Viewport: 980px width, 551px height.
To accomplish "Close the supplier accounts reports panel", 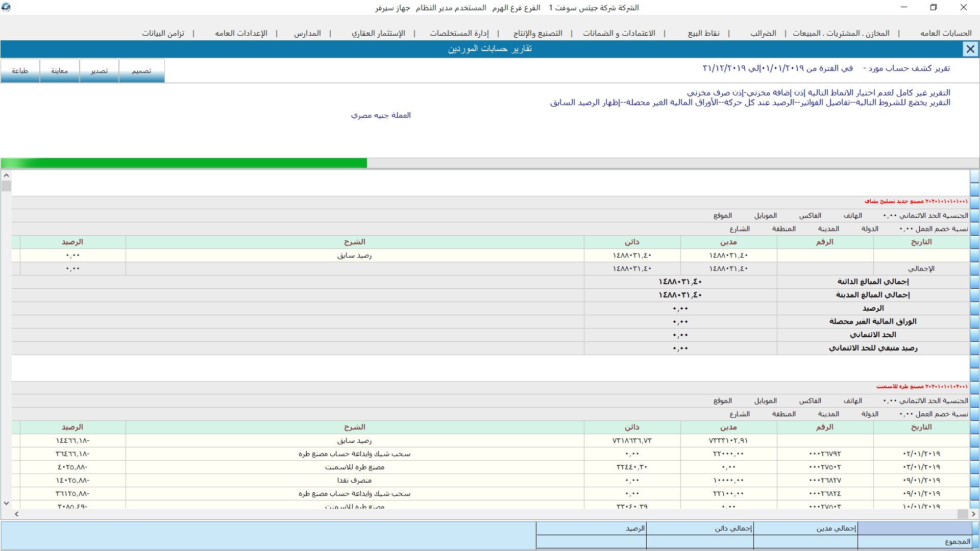I will [x=970, y=49].
